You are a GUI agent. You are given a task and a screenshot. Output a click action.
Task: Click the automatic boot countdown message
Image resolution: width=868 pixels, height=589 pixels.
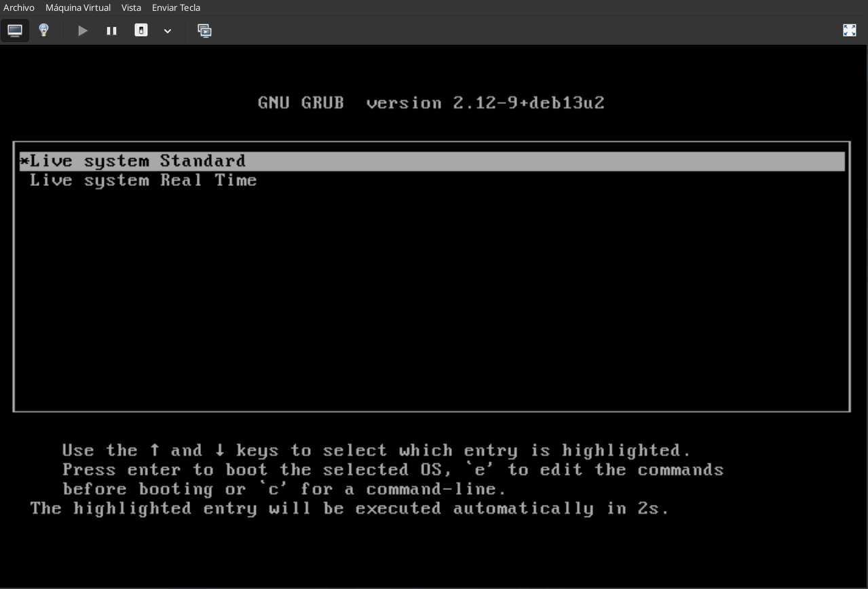(x=350, y=508)
